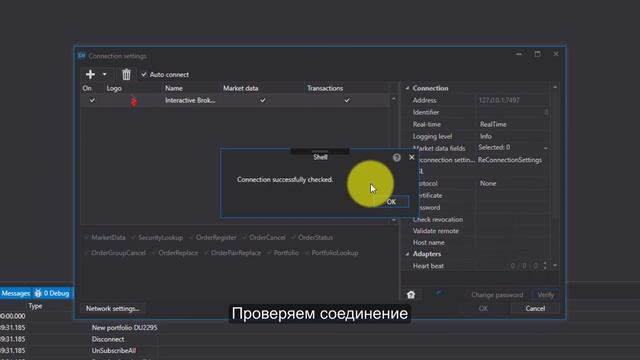Collapse the Connection property group
640x360 pixels.
pos(407,88)
